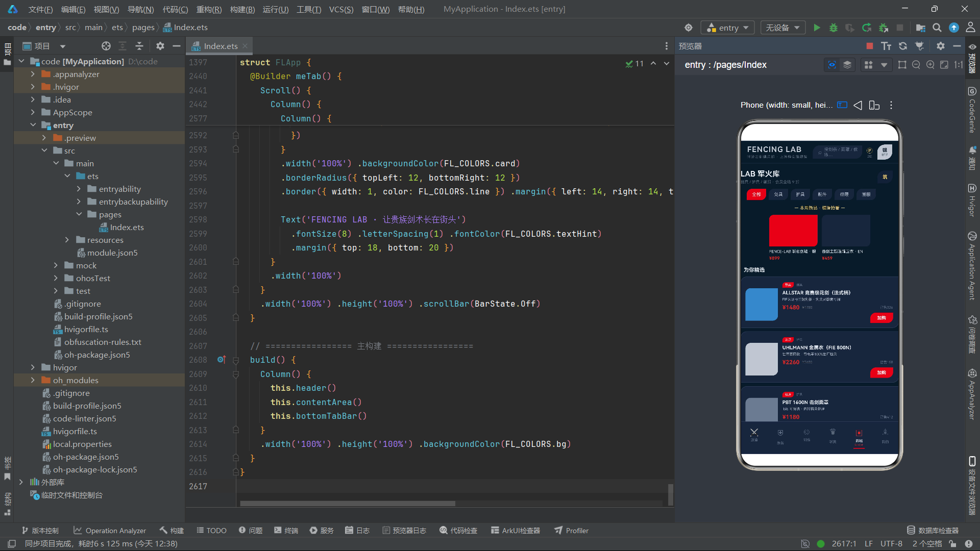Zoom out the preview
Viewport: 980px width, 551px height.
(916, 65)
